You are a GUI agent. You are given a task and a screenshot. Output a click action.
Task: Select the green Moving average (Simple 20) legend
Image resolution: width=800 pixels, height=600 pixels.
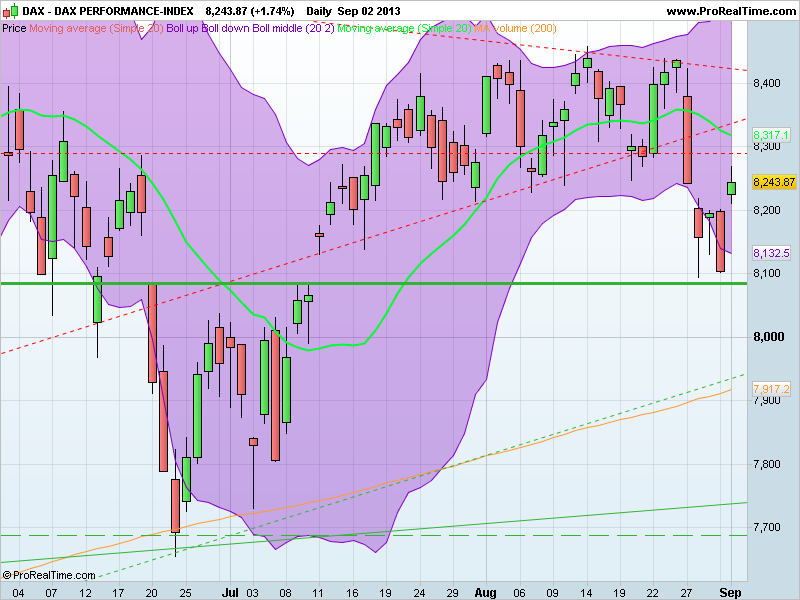coord(404,28)
